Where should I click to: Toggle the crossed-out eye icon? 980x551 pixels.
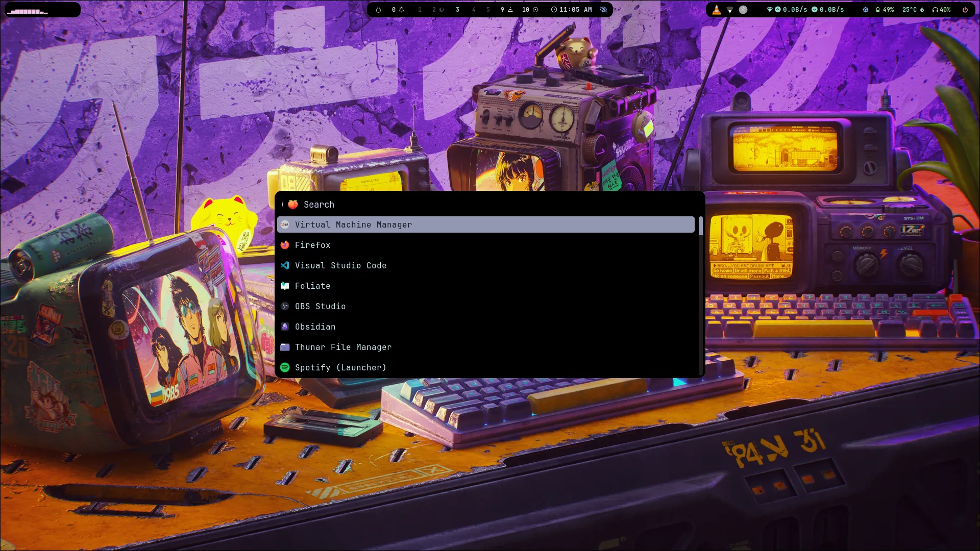tap(603, 10)
